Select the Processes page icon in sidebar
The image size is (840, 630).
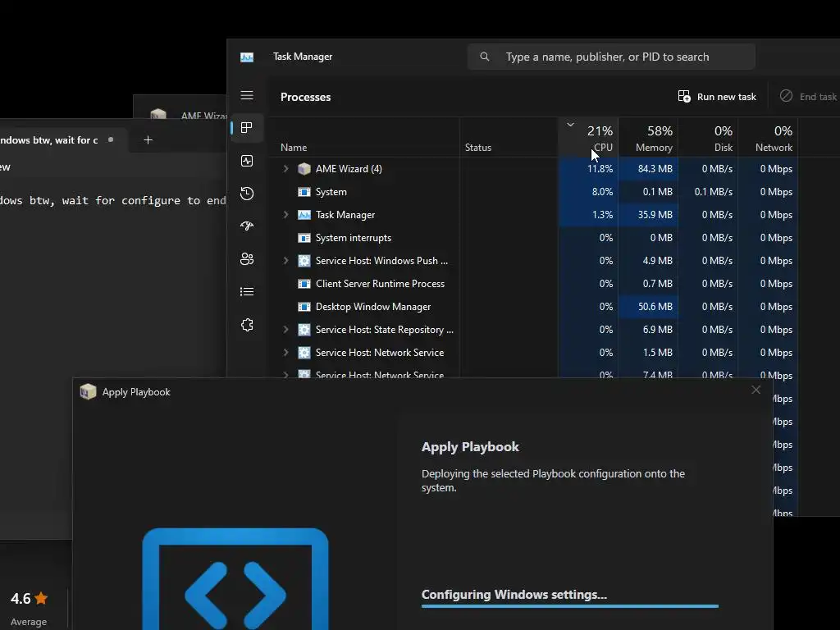pos(246,127)
